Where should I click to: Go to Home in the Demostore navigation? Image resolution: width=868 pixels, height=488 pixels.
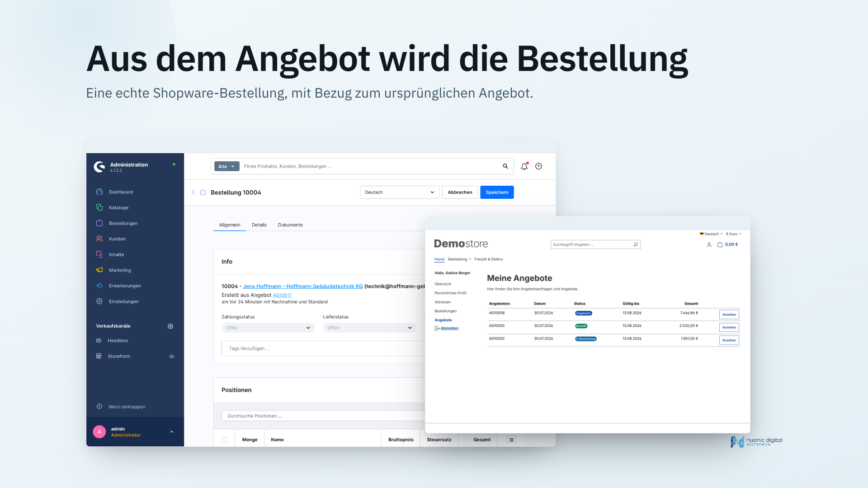coord(439,259)
